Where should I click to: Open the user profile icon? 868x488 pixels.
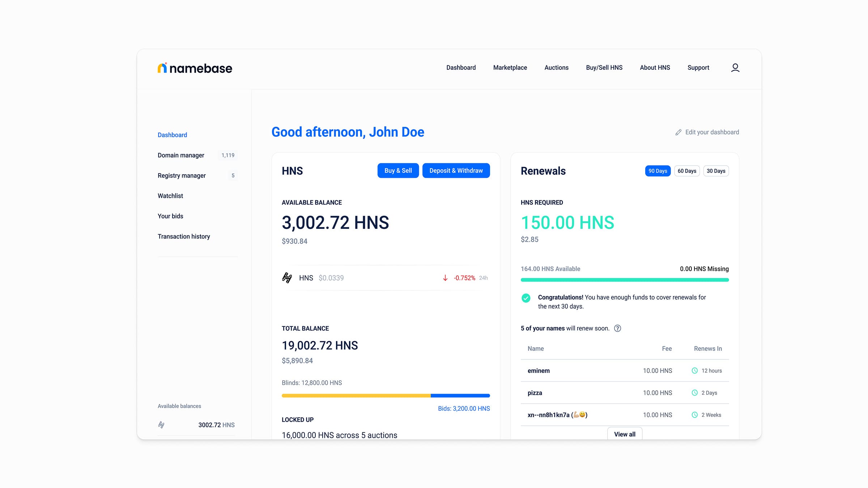click(x=735, y=68)
